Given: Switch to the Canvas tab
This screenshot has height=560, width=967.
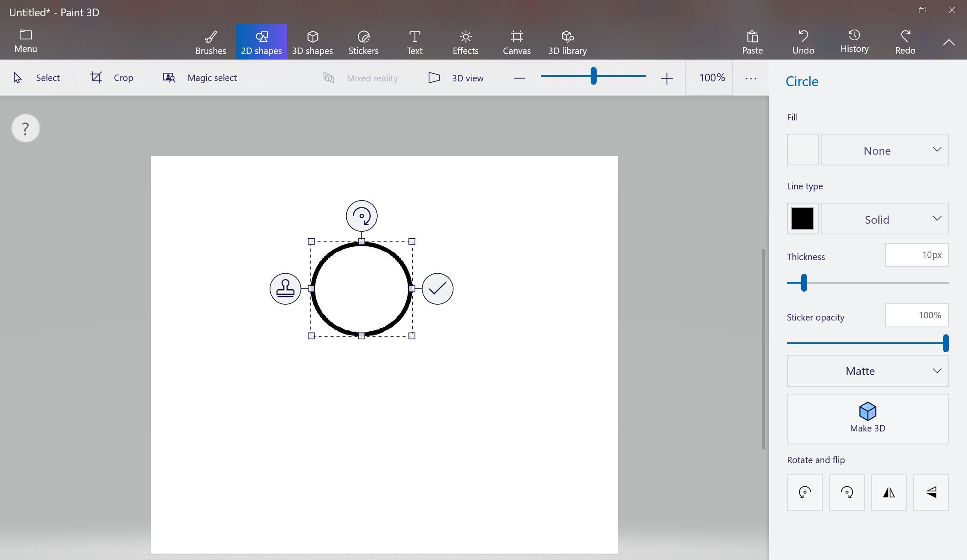Looking at the screenshot, I should click(517, 42).
